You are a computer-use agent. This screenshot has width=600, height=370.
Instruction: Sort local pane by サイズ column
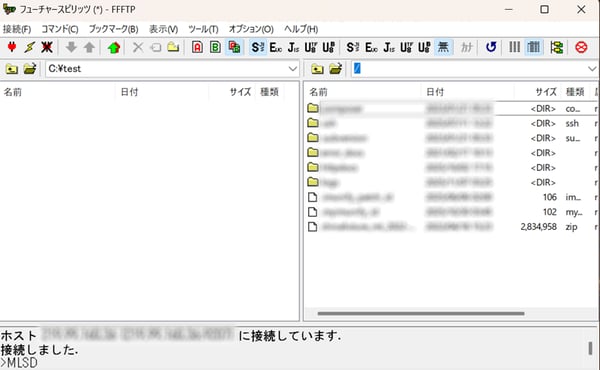[232, 92]
